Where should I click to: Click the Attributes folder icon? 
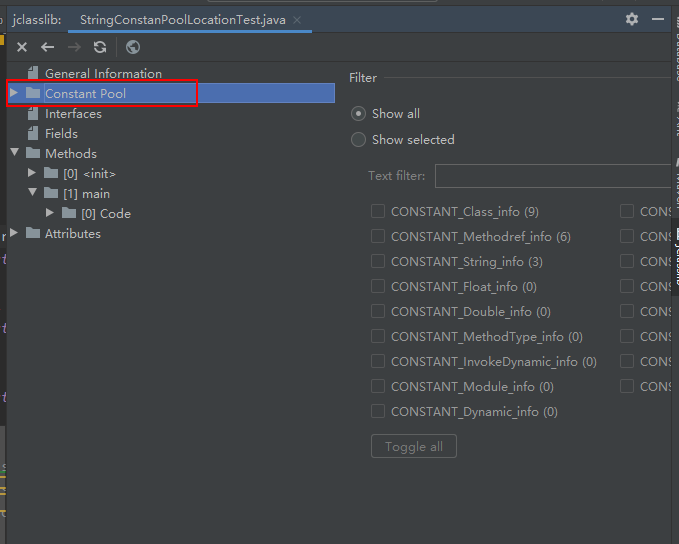(x=33, y=233)
